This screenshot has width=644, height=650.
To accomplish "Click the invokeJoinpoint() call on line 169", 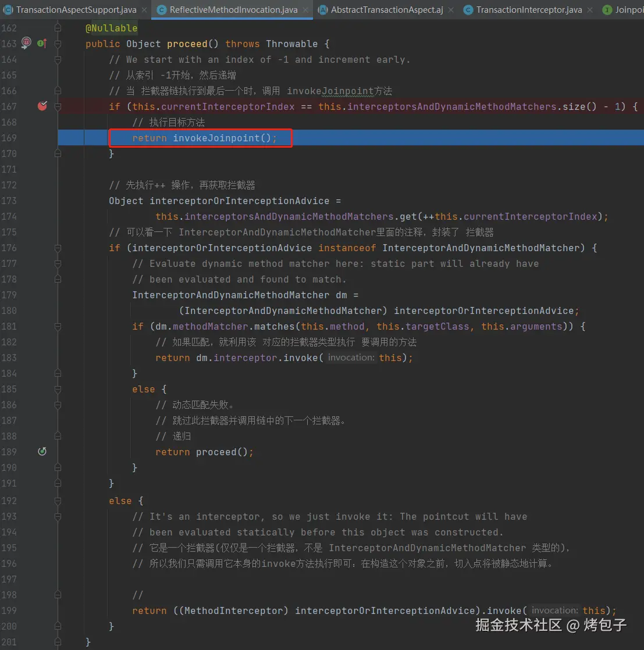I will (222, 138).
